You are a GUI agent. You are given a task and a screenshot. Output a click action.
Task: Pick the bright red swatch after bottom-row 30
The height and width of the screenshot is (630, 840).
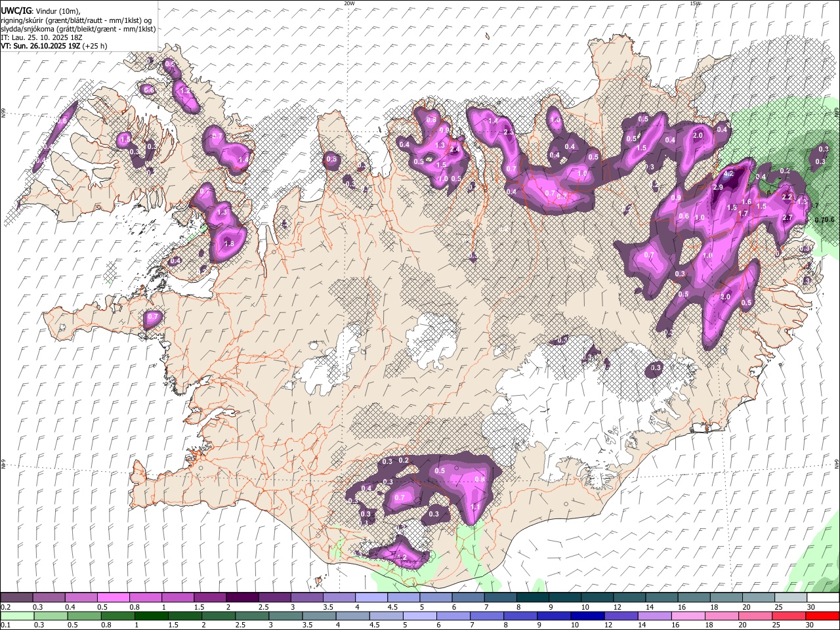(823, 616)
